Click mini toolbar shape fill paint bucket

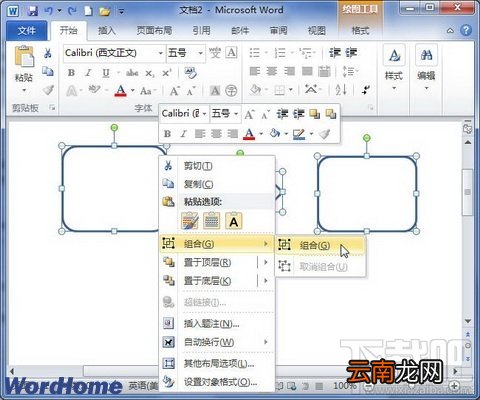click(275, 134)
